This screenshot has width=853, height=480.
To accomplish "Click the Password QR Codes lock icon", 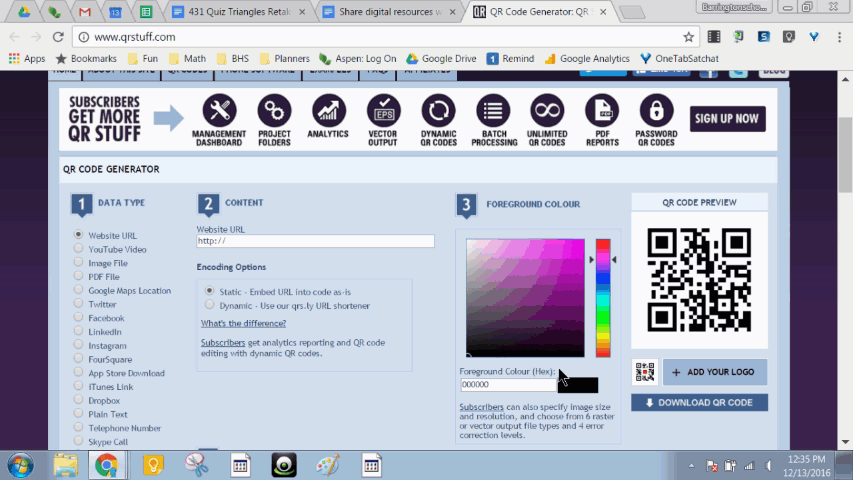I will coord(656,110).
